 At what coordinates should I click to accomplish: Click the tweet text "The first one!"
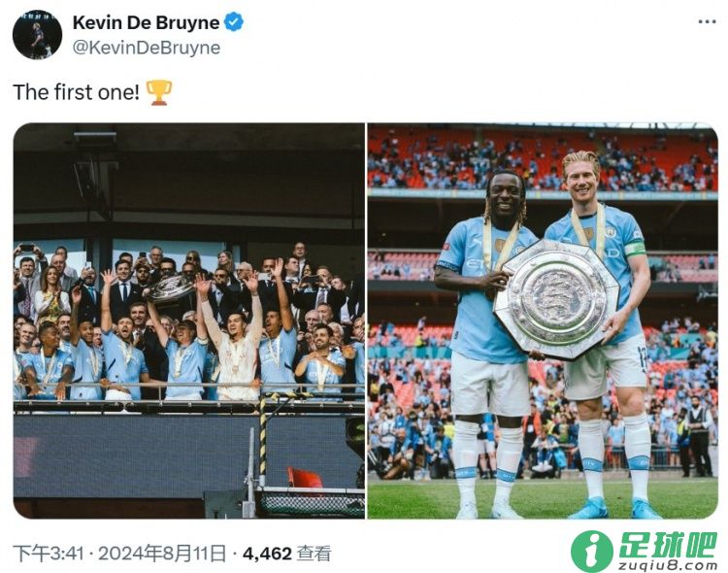(x=76, y=92)
